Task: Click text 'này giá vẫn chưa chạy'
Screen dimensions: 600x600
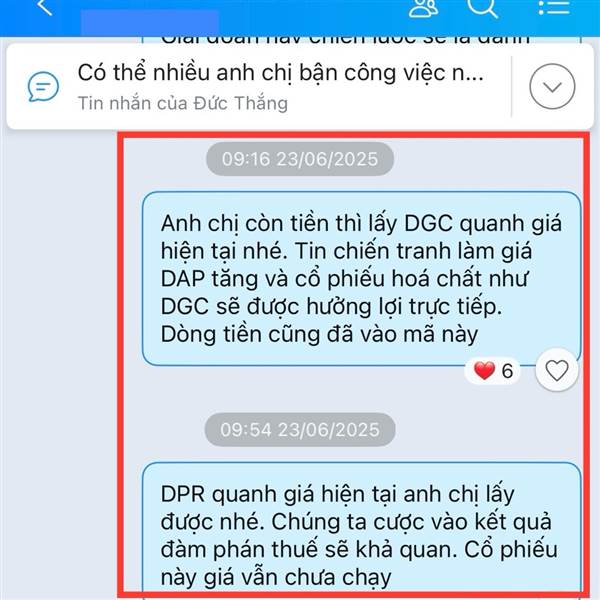Action: click(276, 577)
